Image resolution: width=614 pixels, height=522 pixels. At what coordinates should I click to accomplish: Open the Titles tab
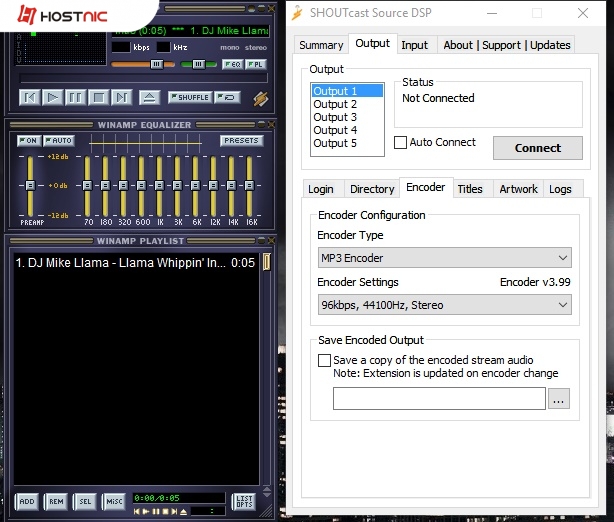click(470, 189)
